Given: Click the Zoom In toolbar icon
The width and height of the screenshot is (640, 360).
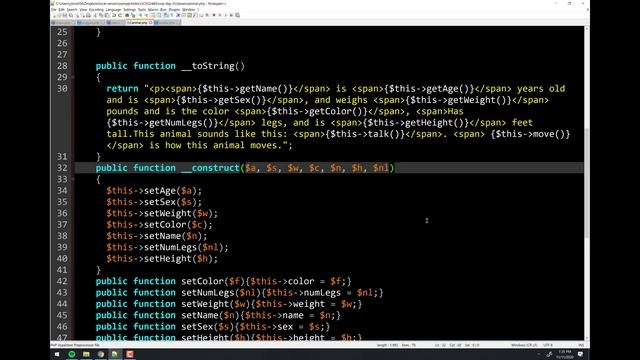Looking at the screenshot, I should pyautogui.click(x=140, y=15).
